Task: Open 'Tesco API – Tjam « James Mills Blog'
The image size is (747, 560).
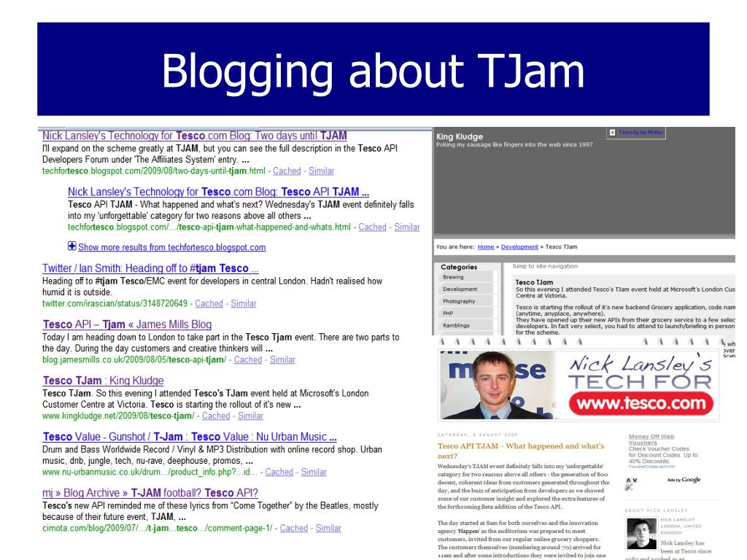Action: pos(127,324)
